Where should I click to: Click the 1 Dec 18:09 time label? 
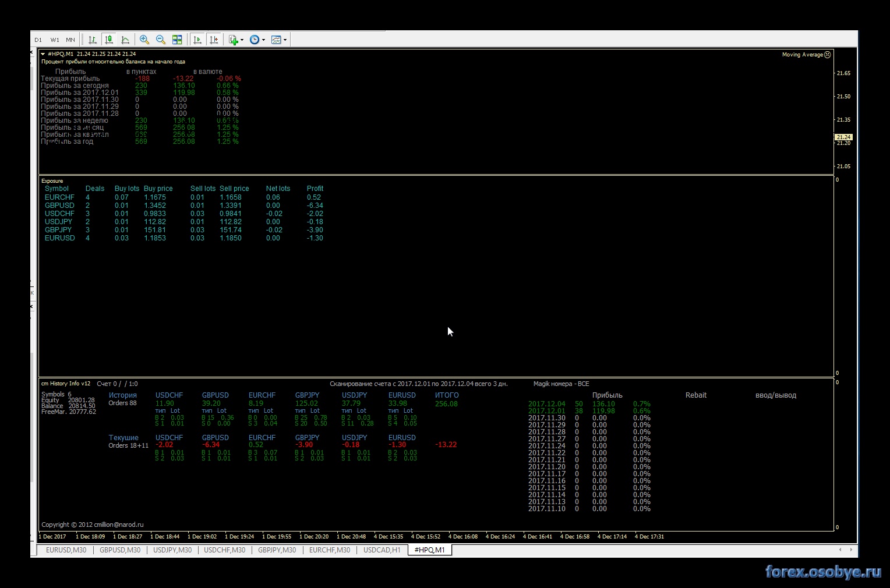(90, 537)
